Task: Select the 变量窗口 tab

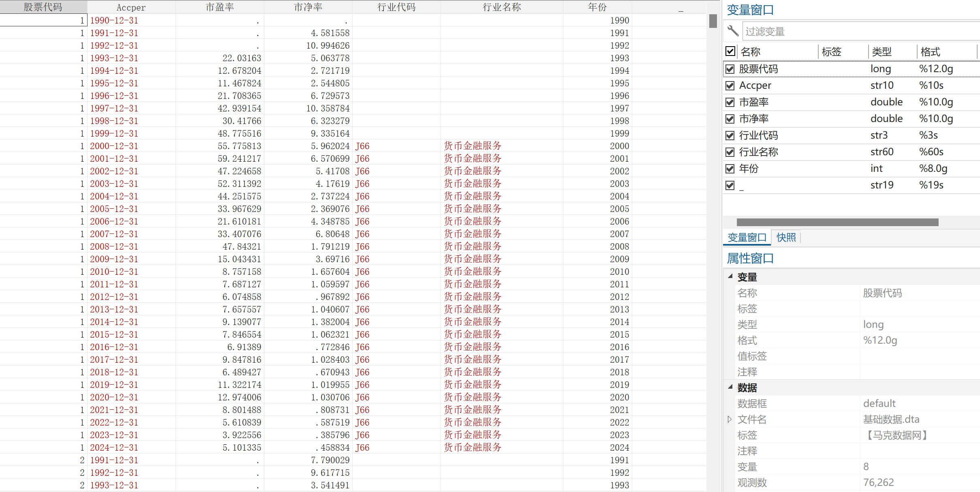Action: (747, 237)
